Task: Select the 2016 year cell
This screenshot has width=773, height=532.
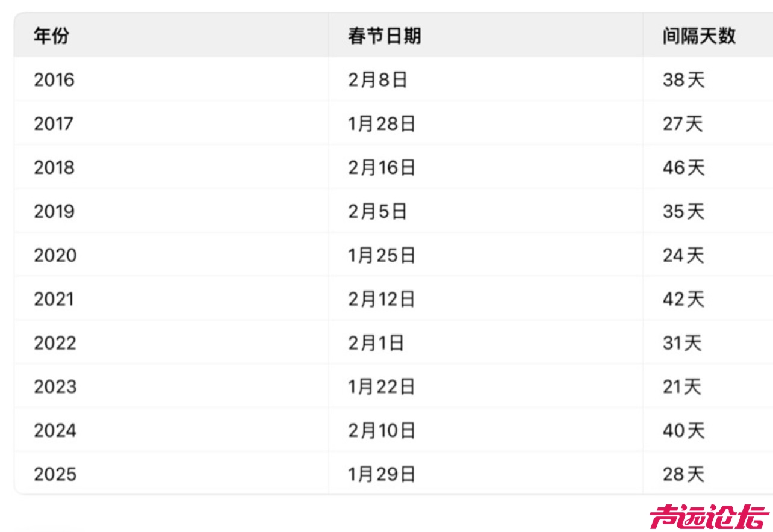Action: coord(54,80)
